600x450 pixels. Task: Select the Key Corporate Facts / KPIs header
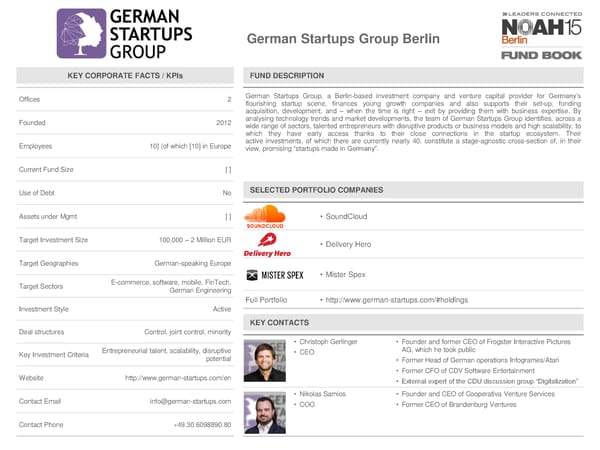(x=124, y=76)
